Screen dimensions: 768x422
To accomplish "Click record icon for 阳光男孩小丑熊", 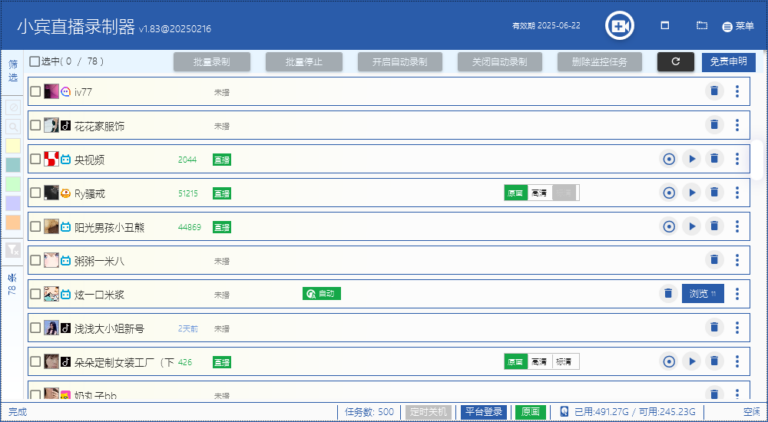I will (669, 227).
